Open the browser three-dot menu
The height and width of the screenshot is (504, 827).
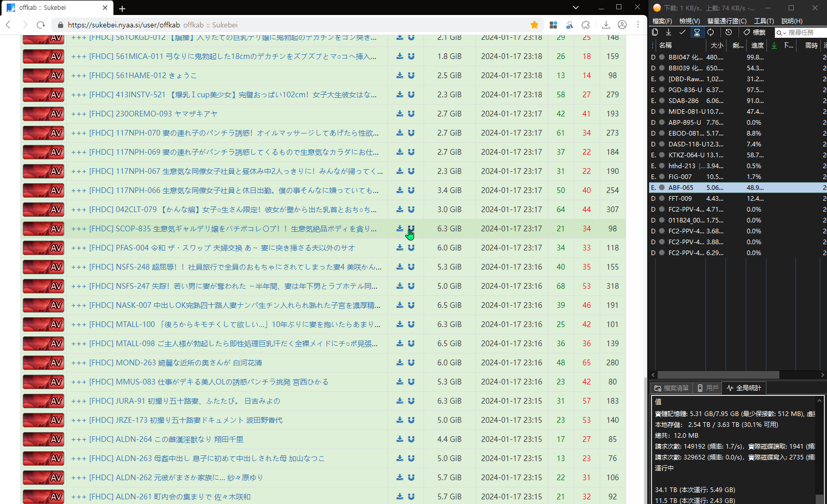(638, 25)
